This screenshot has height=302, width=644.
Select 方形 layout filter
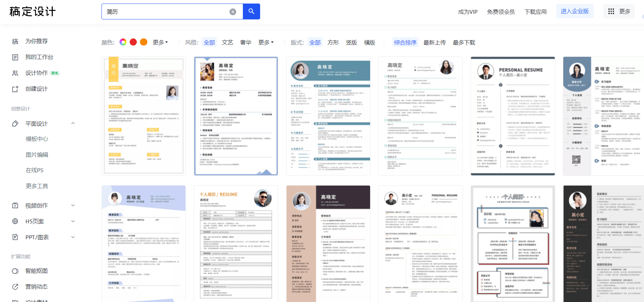tap(333, 42)
